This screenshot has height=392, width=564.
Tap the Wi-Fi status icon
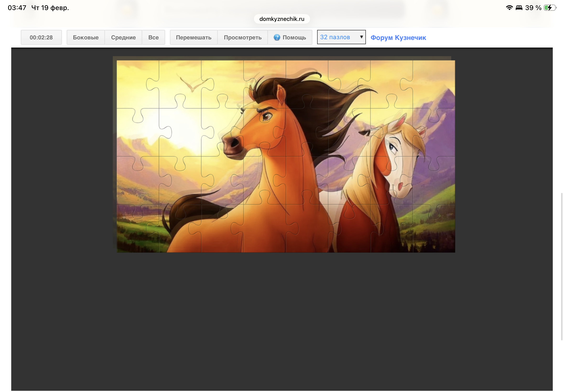coord(509,8)
